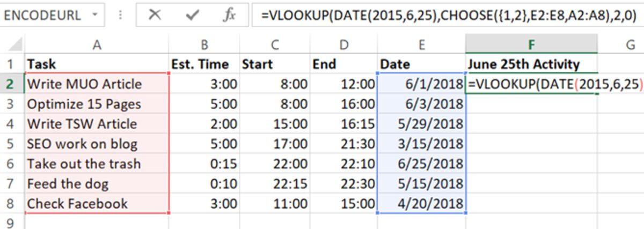This screenshot has width=644, height=229.
Task: Click the Enter checkmark formula icon
Action: tap(192, 16)
